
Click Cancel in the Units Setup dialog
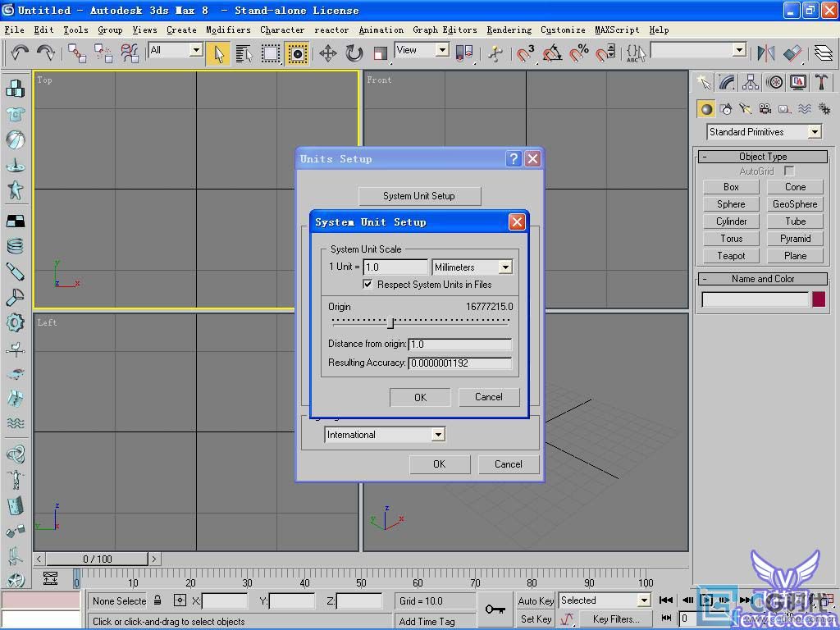[x=508, y=464]
